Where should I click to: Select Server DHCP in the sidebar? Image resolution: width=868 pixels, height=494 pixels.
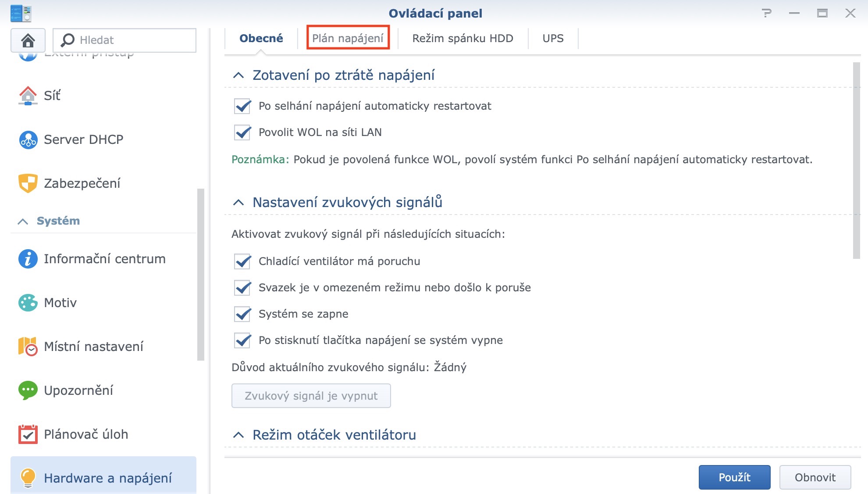83,140
